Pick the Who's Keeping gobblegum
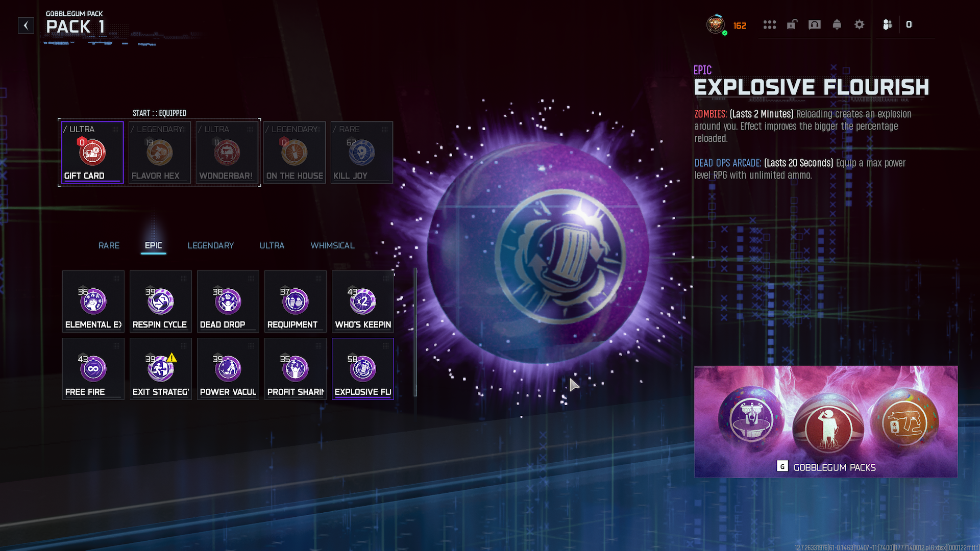980x551 pixels. (x=363, y=302)
